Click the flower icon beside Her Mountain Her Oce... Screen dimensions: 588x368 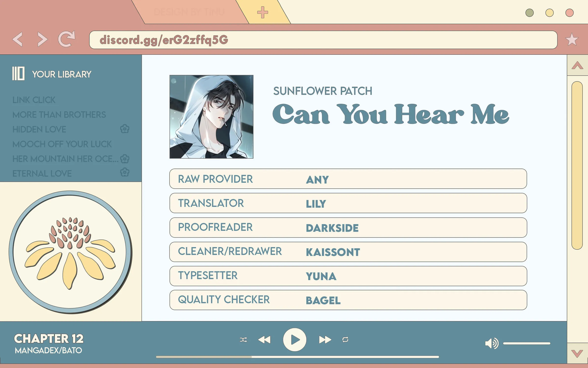[x=125, y=159]
